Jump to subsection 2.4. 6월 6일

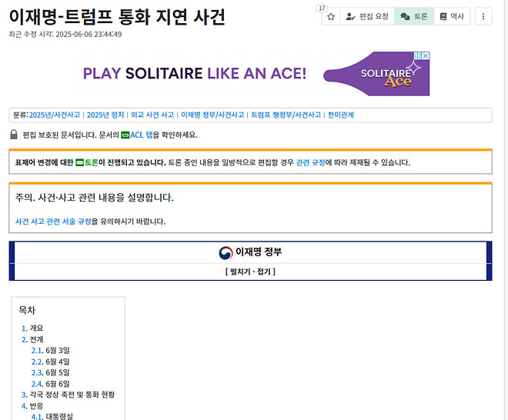point(50,384)
